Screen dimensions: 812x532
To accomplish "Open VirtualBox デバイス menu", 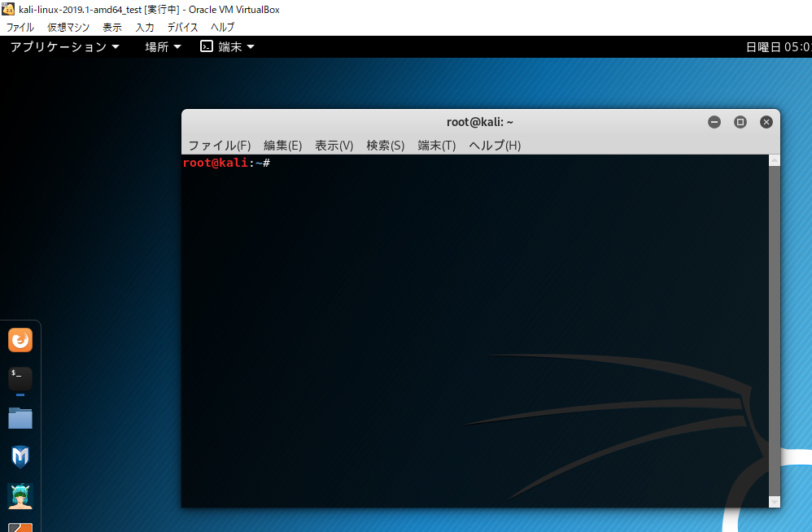I will click(x=182, y=28).
